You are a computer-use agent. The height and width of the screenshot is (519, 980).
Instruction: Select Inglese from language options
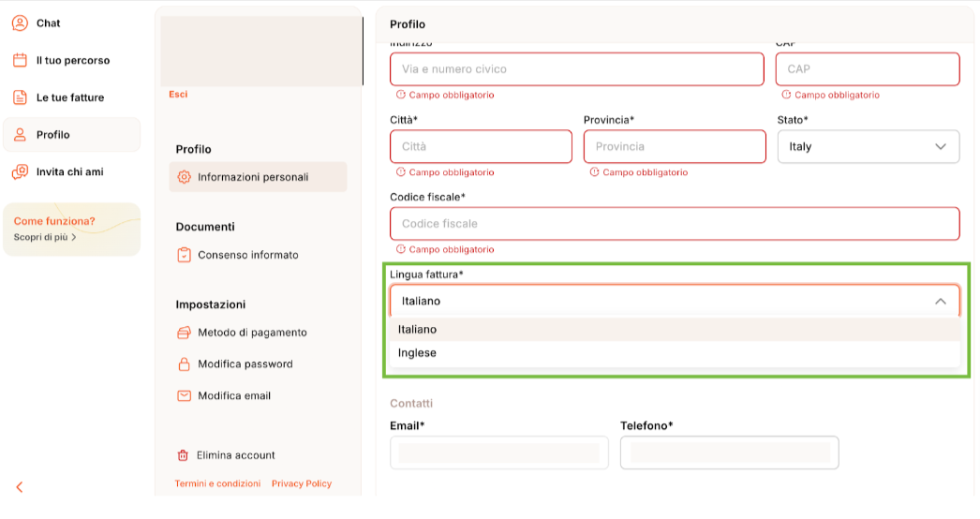pyautogui.click(x=418, y=353)
